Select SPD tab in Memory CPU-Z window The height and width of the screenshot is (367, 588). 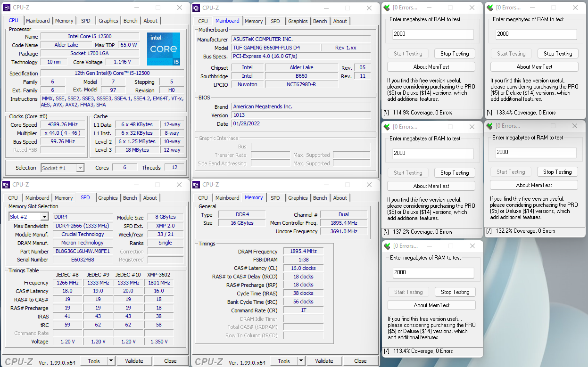pyautogui.click(x=275, y=198)
